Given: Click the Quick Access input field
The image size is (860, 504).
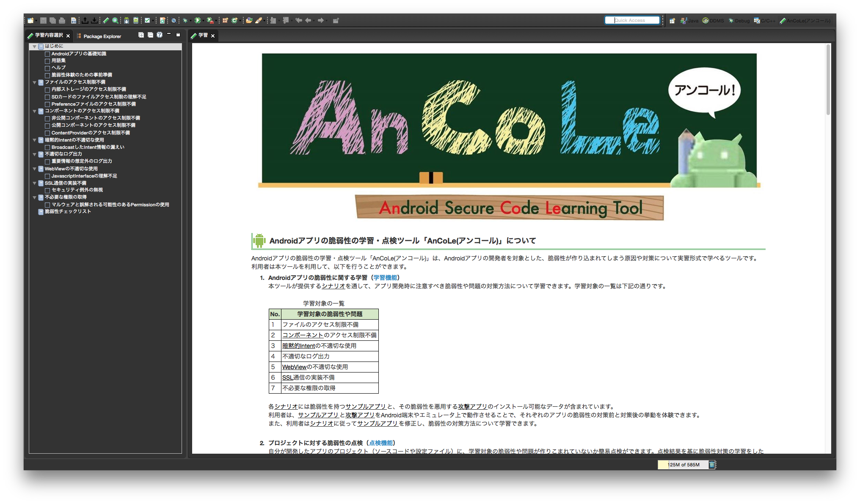Looking at the screenshot, I should tap(632, 20).
